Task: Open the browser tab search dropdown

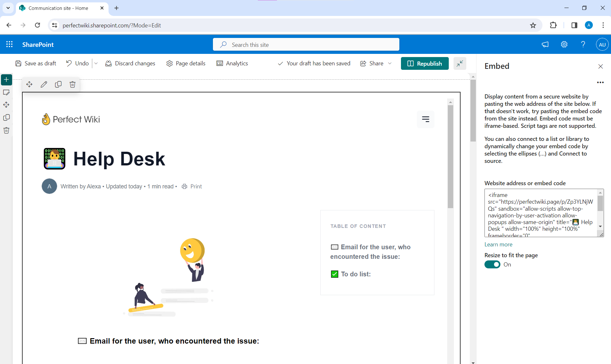Action: (8, 8)
